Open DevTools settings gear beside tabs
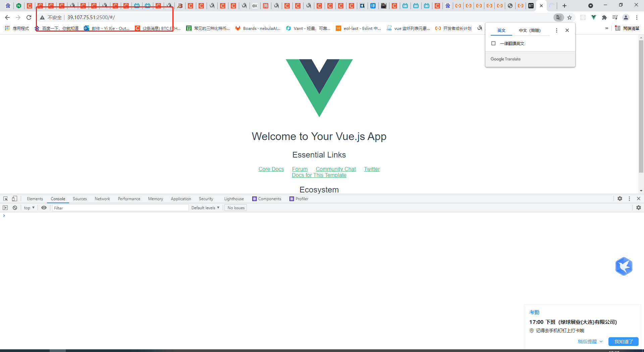The image size is (644, 352). (x=620, y=199)
